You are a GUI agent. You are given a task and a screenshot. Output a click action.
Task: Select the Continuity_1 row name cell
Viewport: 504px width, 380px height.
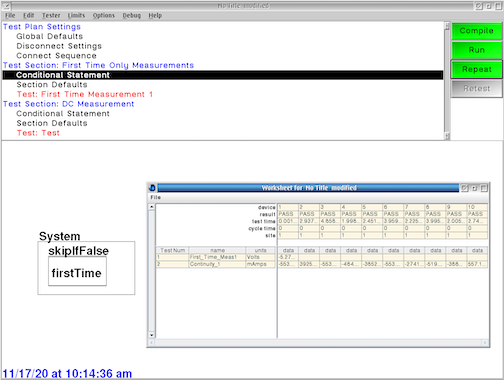point(217,264)
